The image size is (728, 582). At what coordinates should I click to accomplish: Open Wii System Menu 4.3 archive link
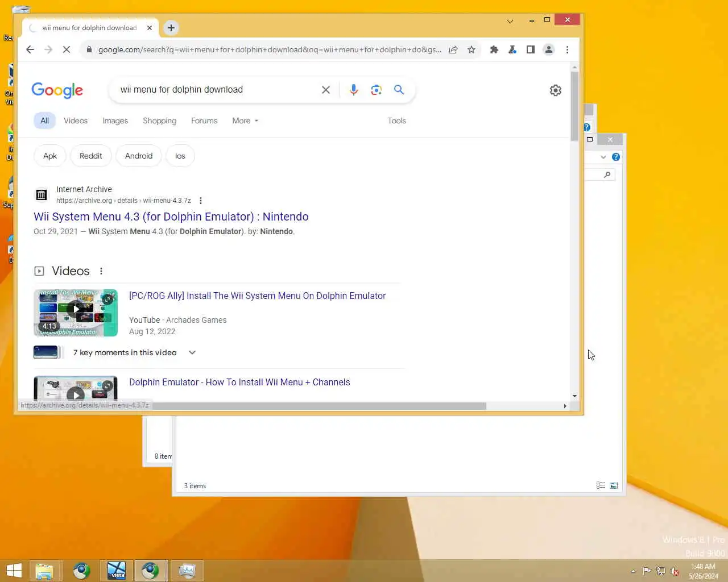[171, 217]
